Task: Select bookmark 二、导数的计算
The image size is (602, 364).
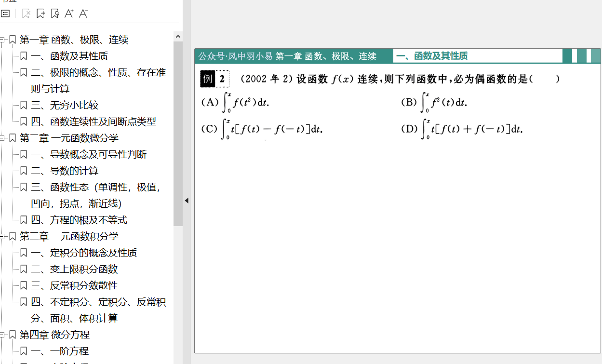Action: [65, 171]
